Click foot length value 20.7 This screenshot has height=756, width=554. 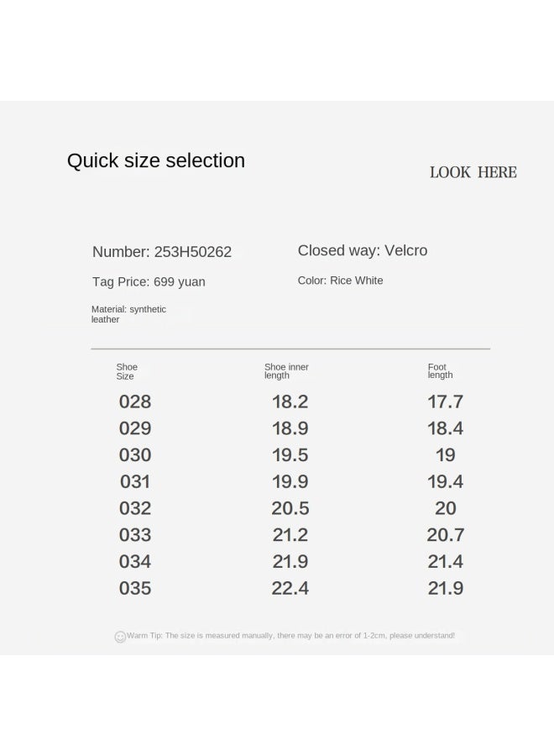[446, 535]
